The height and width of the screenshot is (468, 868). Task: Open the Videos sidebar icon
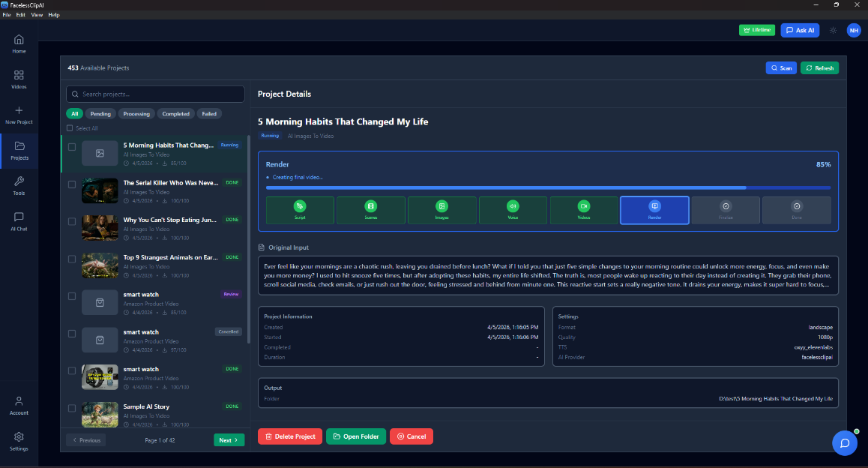(x=19, y=79)
